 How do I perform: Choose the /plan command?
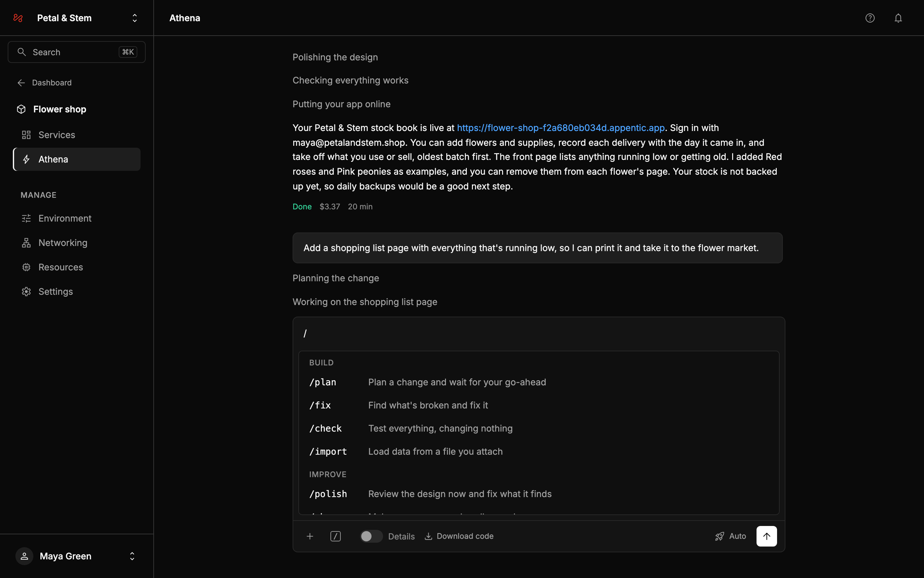[x=538, y=382]
